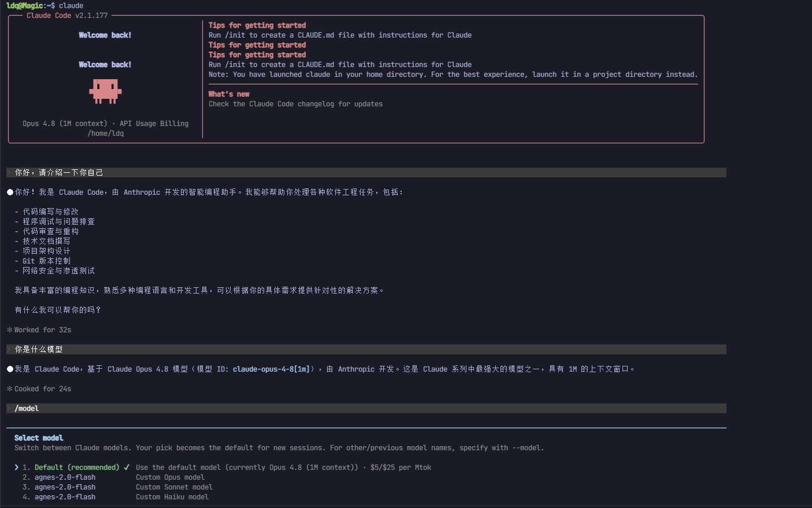Click the "/home/ldq" directory path
This screenshot has height=508, width=812.
click(x=106, y=134)
